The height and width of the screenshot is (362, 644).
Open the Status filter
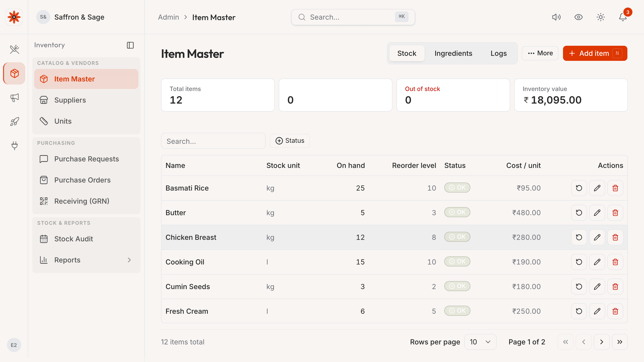290,141
